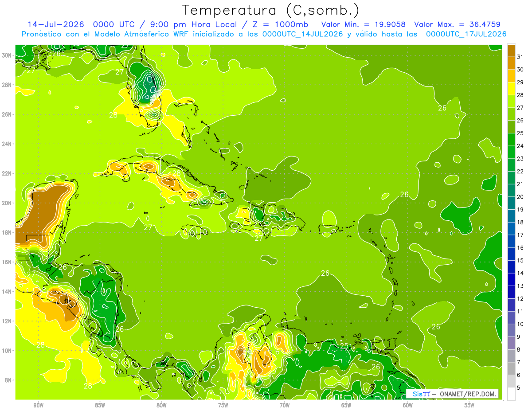This screenshot has height=411, width=532.
Task: Click the gray swatch between 6 and 7 on color bar
Action: pyautogui.click(x=511, y=369)
